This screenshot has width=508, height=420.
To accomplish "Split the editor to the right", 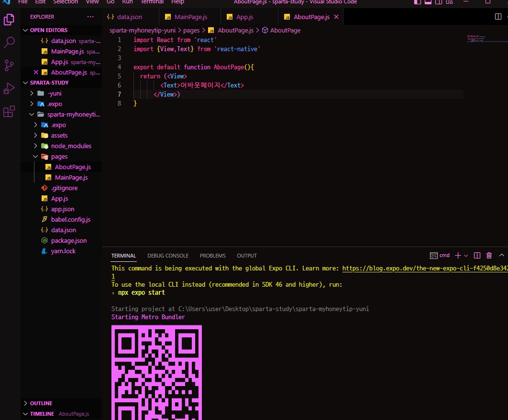I will click(x=498, y=17).
